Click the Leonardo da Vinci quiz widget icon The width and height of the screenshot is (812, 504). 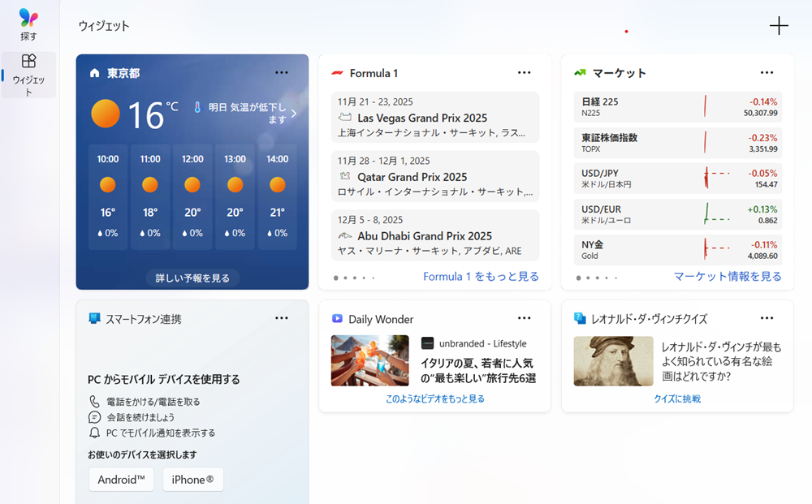[578, 317]
